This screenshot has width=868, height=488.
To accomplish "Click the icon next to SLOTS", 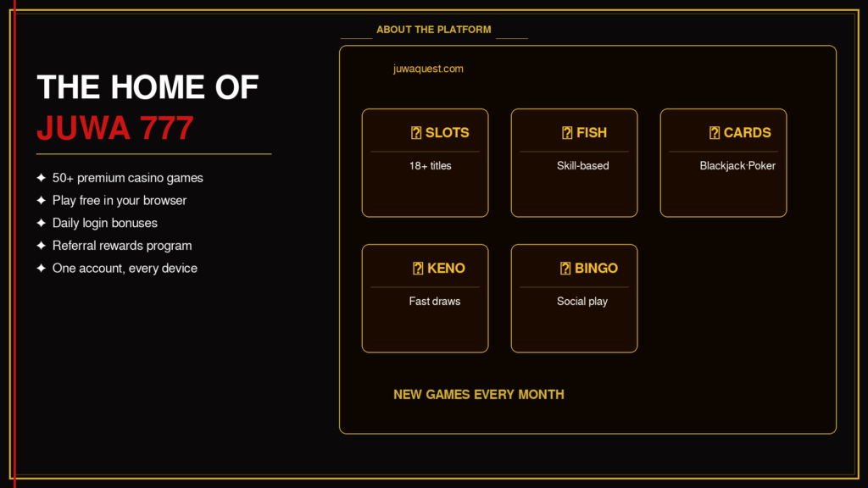I will [x=416, y=133].
